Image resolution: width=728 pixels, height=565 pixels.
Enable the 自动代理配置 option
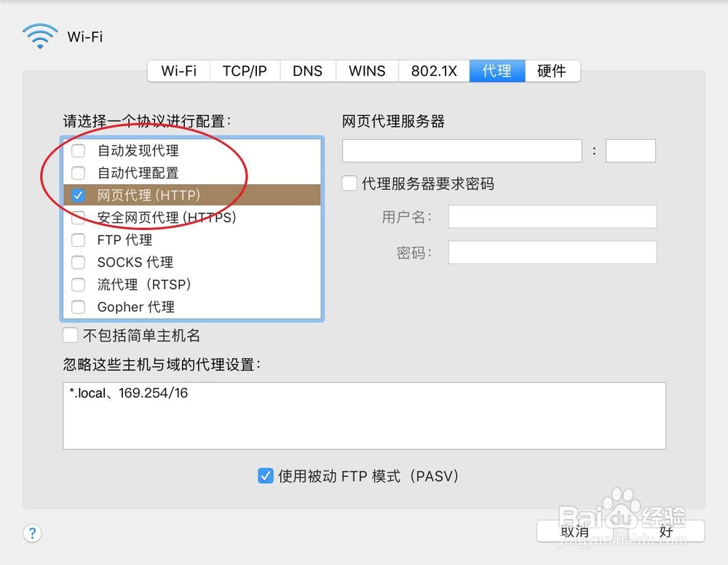[79, 173]
